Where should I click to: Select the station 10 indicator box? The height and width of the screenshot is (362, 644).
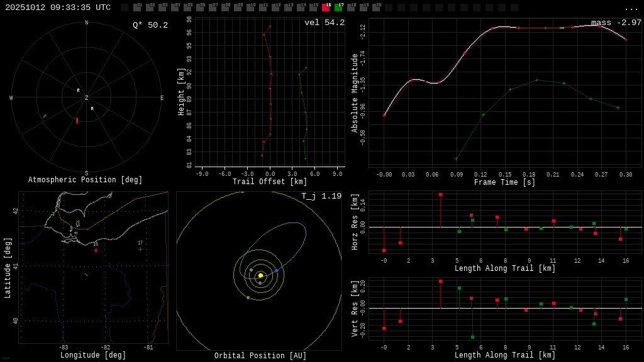point(250,8)
